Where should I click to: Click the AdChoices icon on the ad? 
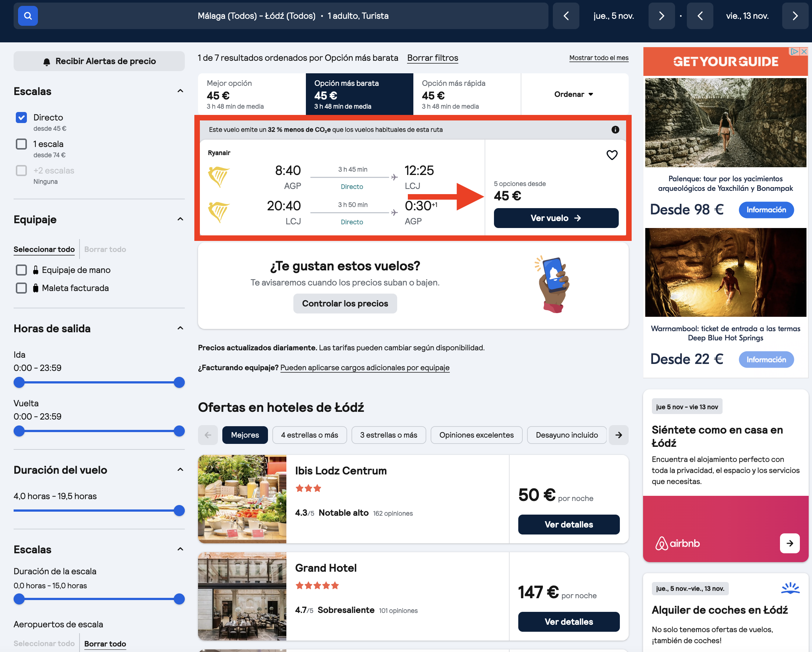click(794, 52)
